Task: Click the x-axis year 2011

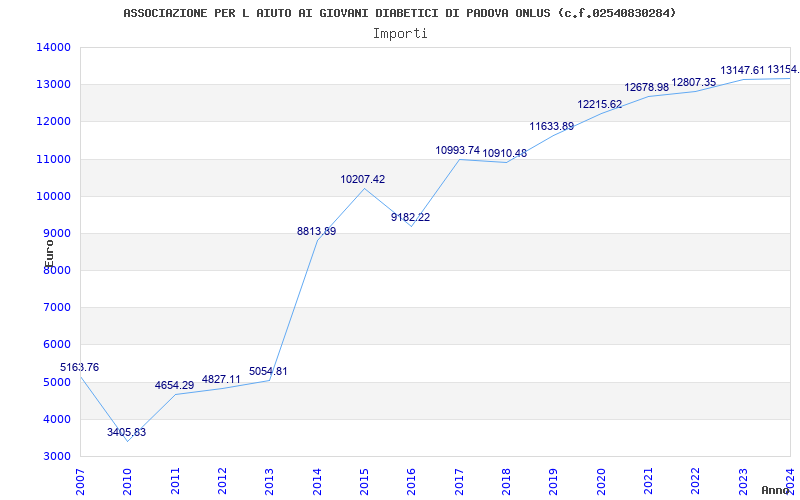Action: click(175, 481)
